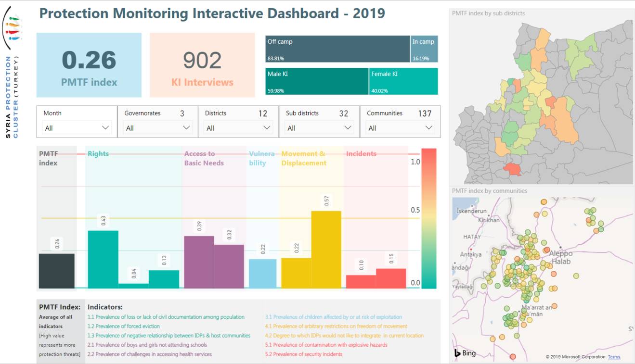Expand the Sub districts filter dropdown
The image size is (635, 364).
(319, 128)
